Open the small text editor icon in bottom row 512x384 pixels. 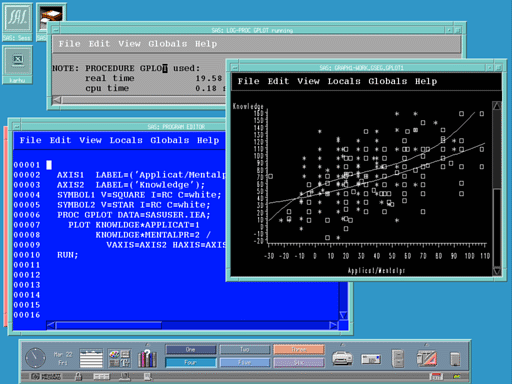148,377
